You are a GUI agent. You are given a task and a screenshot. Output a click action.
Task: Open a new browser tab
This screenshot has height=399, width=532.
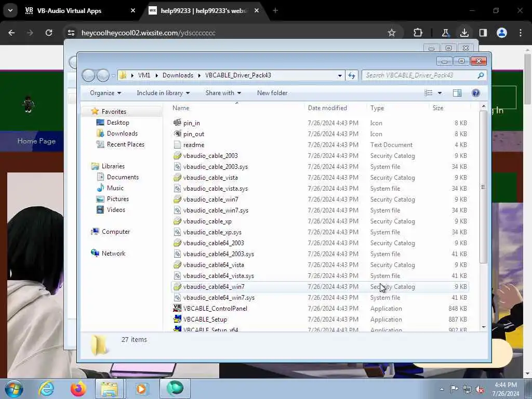[275, 11]
